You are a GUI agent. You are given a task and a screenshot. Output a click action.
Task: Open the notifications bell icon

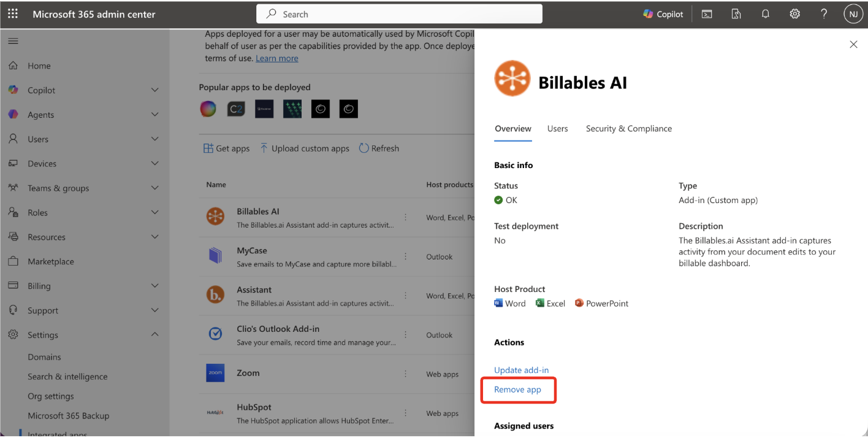[766, 14]
